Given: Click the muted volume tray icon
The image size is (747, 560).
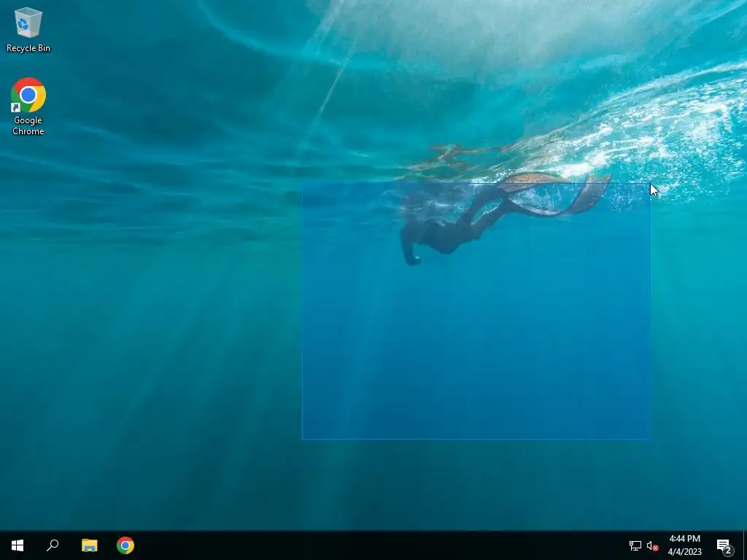Looking at the screenshot, I should click(x=652, y=545).
